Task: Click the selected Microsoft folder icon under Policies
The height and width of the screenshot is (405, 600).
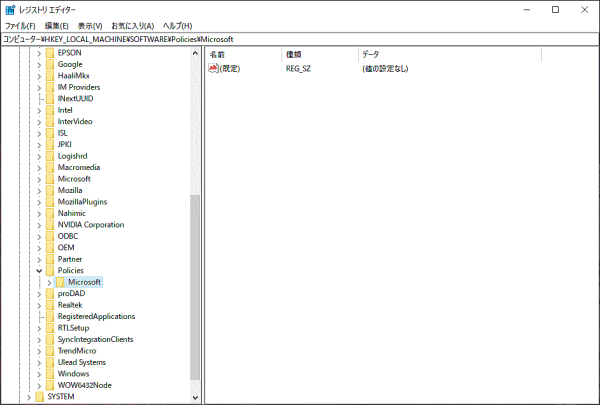Action: point(60,282)
